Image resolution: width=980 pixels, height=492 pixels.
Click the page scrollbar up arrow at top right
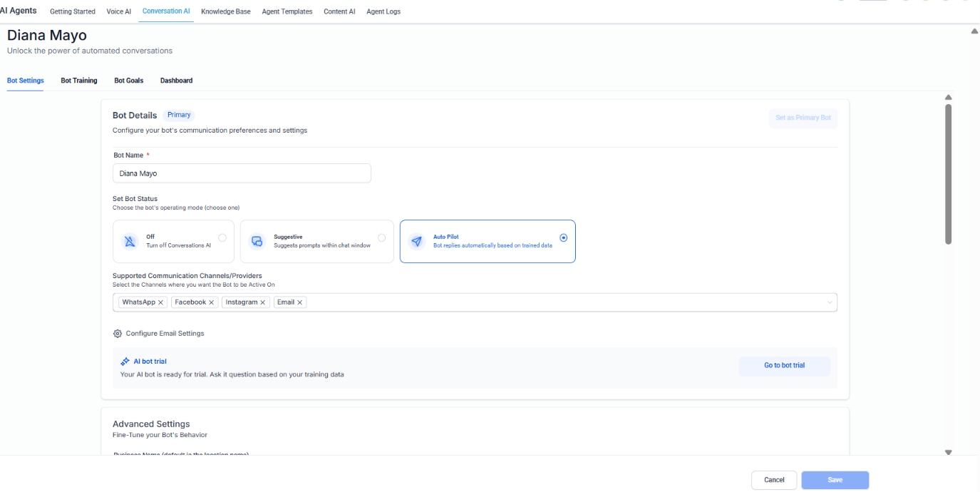pos(974,31)
